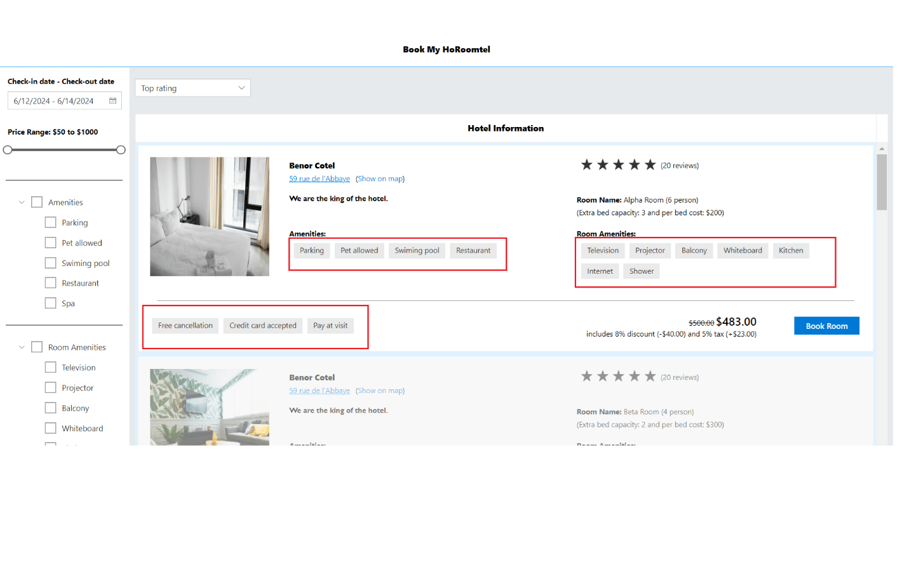Open the calendar icon in date field
Image resolution: width=909 pixels, height=588 pixels.
pyautogui.click(x=112, y=101)
